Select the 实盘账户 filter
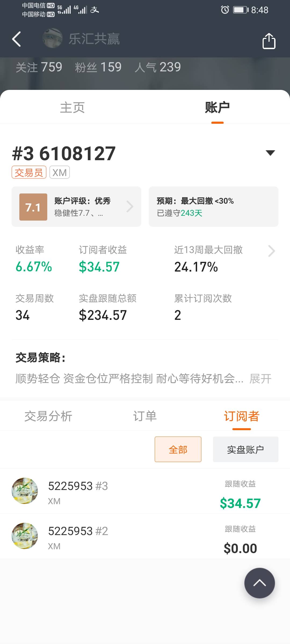Screen dimensions: 290x644 pos(245,449)
